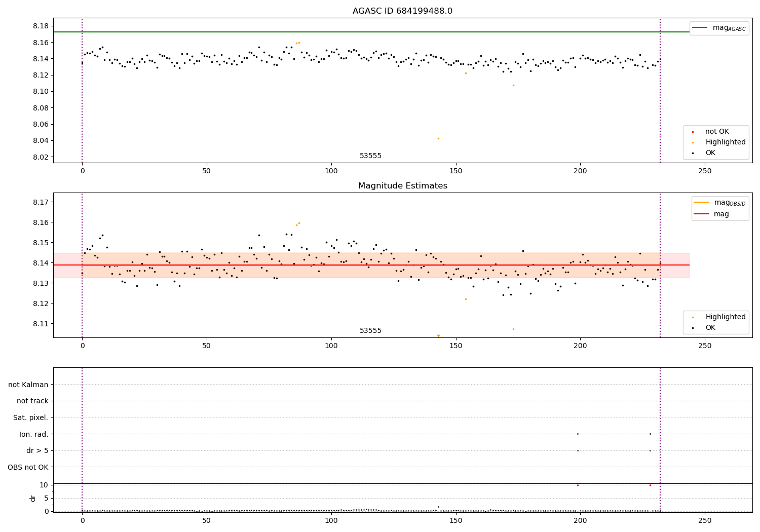Click the 'OBS not OK' axis label
The image size is (760, 532).
[x=28, y=467]
